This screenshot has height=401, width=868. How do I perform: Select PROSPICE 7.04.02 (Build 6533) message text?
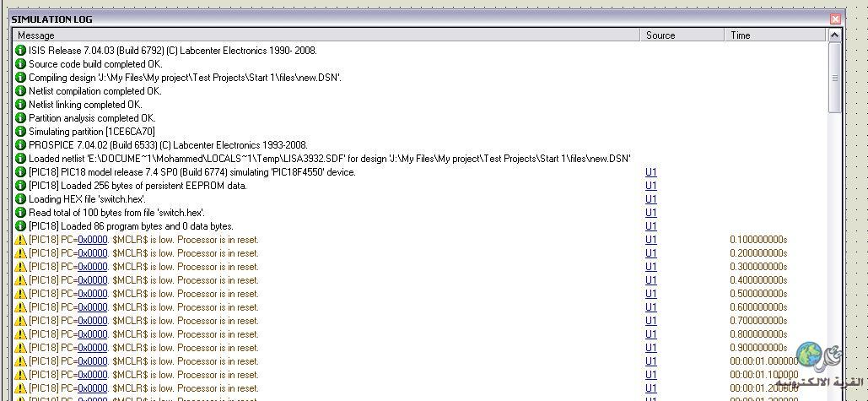(x=169, y=145)
